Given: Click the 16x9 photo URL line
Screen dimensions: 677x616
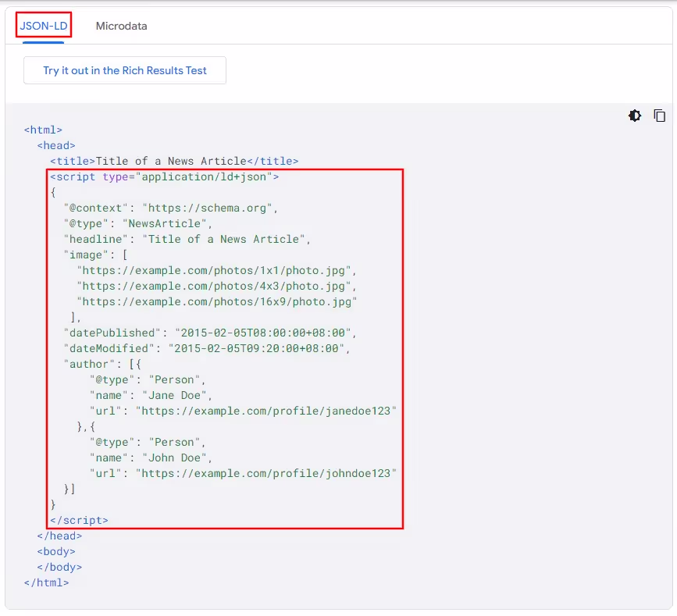Looking at the screenshot, I should coord(217,301).
